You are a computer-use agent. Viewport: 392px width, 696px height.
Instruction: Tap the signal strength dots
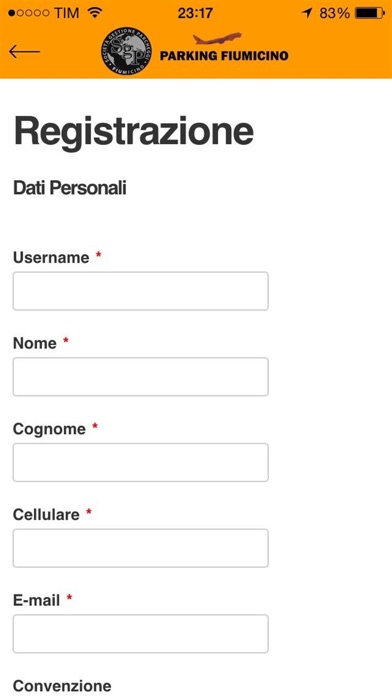(28, 13)
